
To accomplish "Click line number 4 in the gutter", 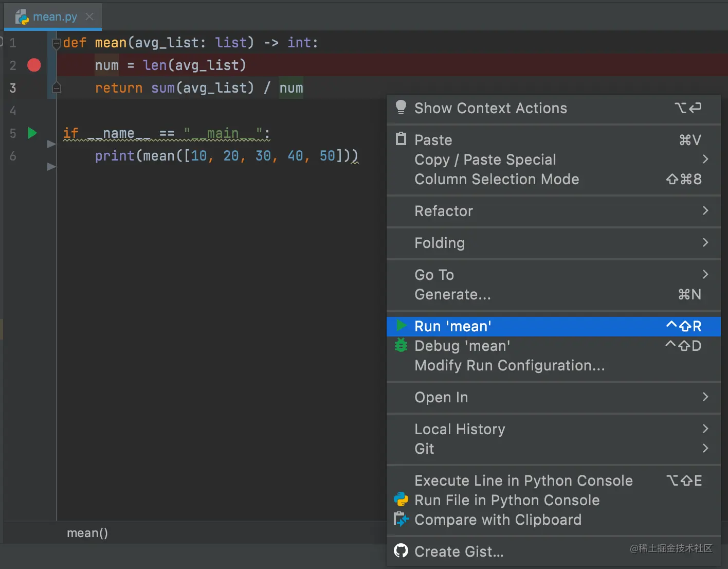I will [x=13, y=111].
